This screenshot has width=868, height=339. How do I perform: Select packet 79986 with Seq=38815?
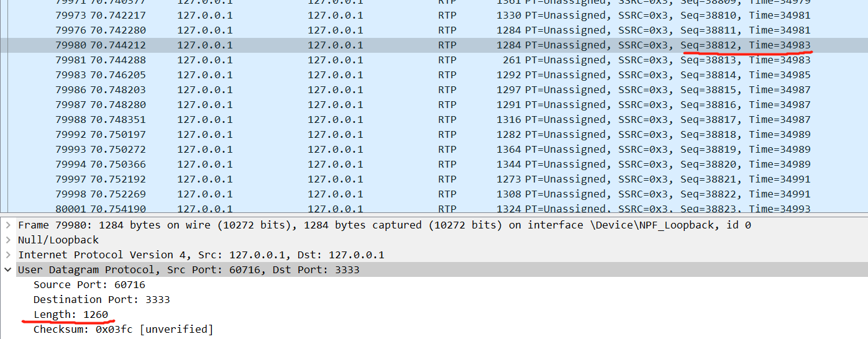tap(434, 89)
